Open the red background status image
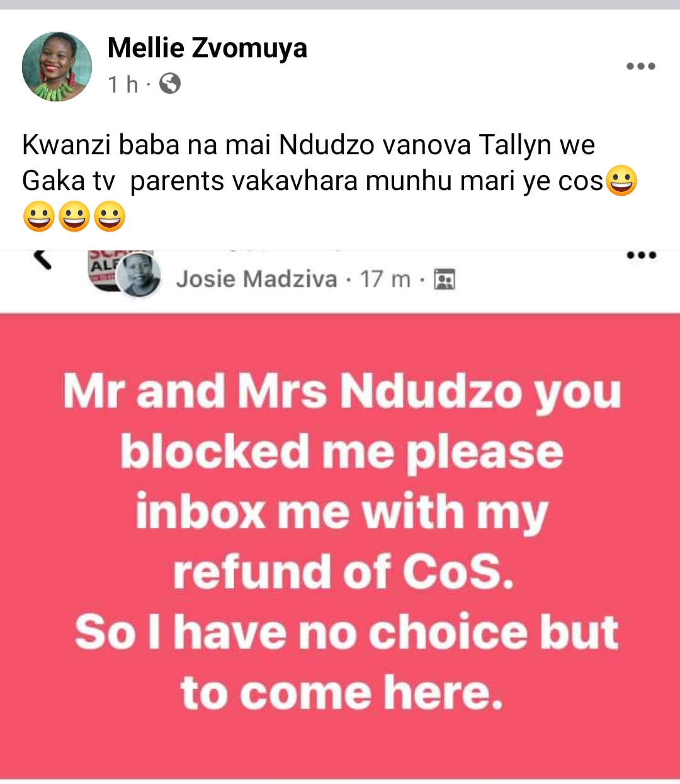The height and width of the screenshot is (784, 680). 340,545
